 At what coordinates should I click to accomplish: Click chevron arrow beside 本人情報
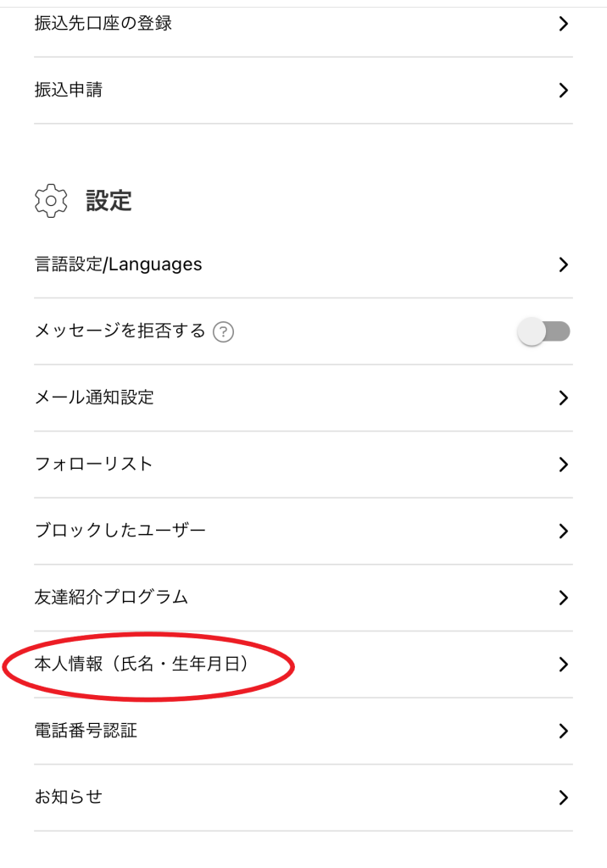(564, 665)
